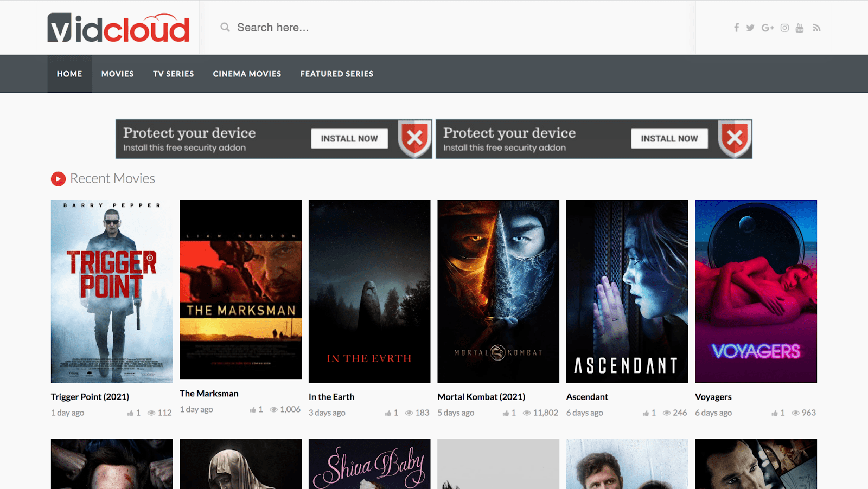Click the red X shield on first banner
This screenshot has width=868, height=489.
coord(414,139)
